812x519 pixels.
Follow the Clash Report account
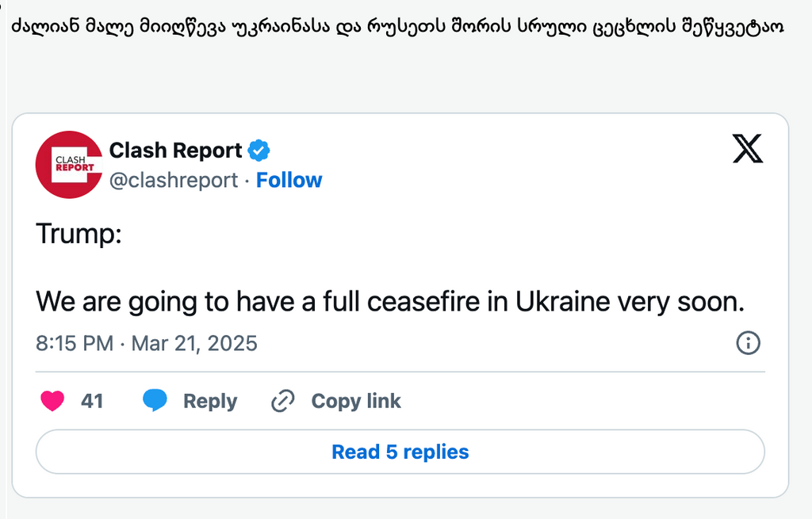289,181
